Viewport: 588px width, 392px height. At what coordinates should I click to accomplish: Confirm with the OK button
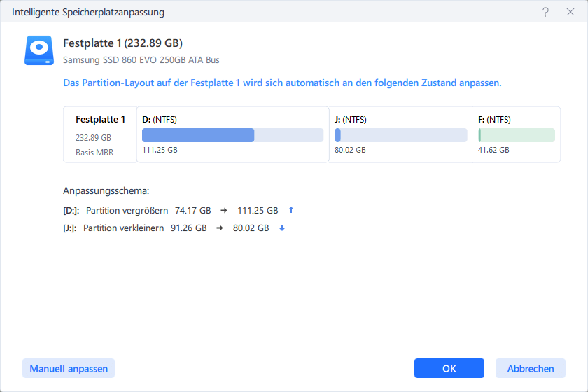pos(449,368)
